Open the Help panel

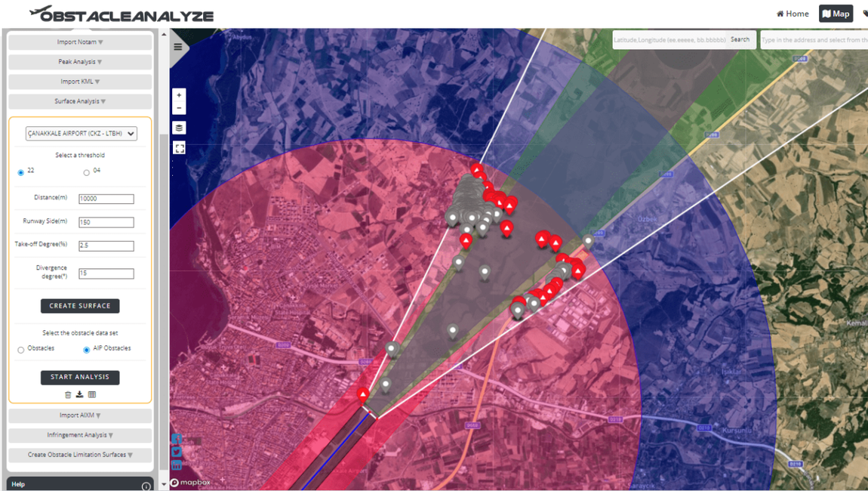pos(80,484)
